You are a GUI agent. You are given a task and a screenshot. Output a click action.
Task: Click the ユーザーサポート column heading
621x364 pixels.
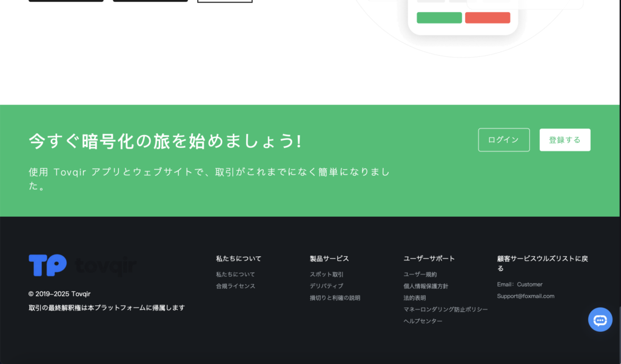coord(429,259)
